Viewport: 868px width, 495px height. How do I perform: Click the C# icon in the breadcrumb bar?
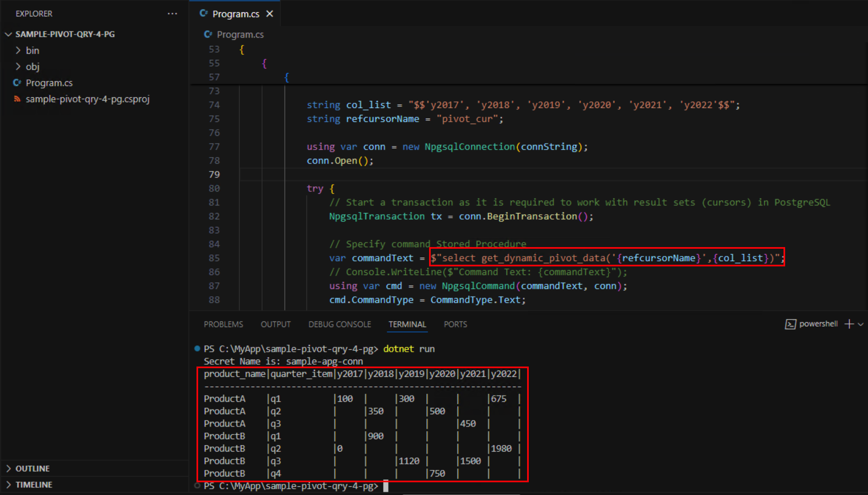pyautogui.click(x=208, y=34)
